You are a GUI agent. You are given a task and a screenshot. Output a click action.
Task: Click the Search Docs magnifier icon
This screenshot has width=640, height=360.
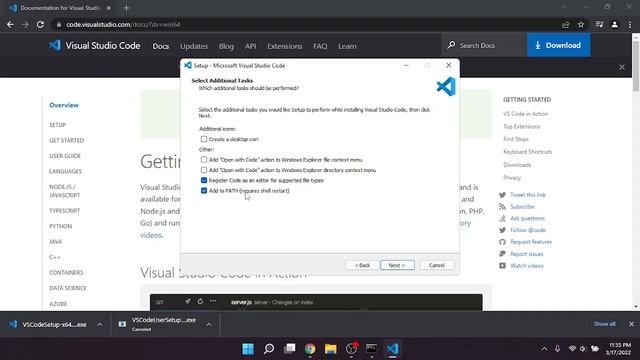click(x=451, y=45)
